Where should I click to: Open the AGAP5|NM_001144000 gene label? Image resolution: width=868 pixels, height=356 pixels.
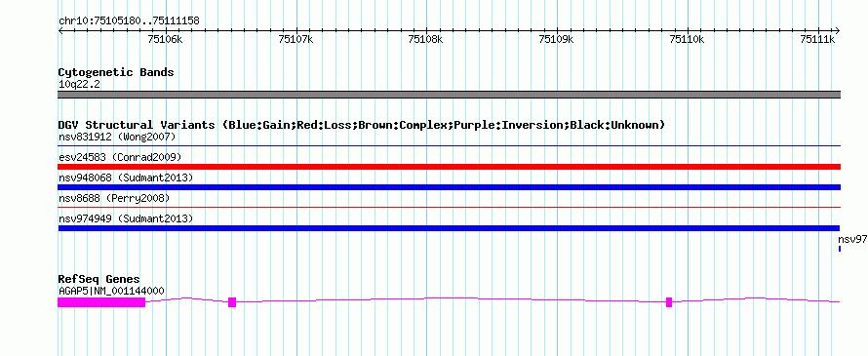(x=111, y=291)
